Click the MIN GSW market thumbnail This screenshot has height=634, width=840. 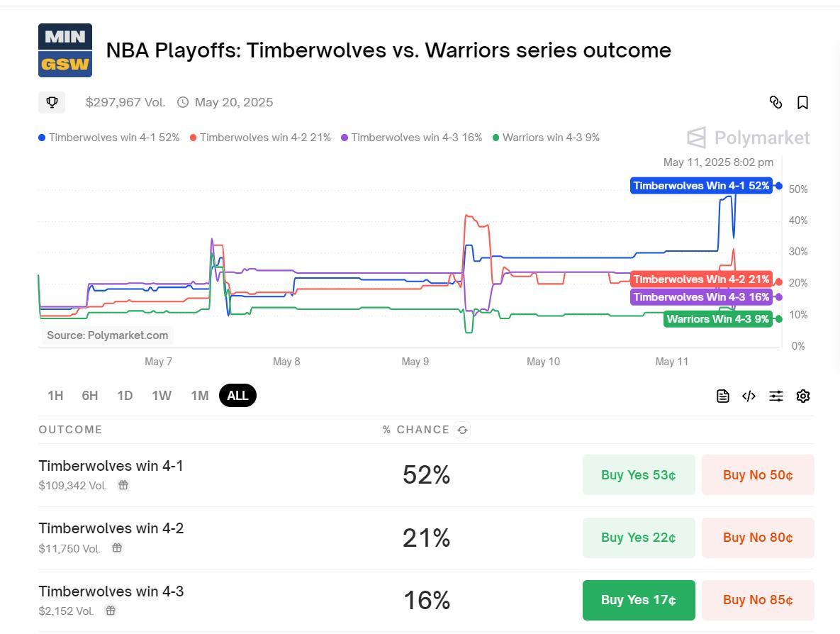(x=65, y=50)
